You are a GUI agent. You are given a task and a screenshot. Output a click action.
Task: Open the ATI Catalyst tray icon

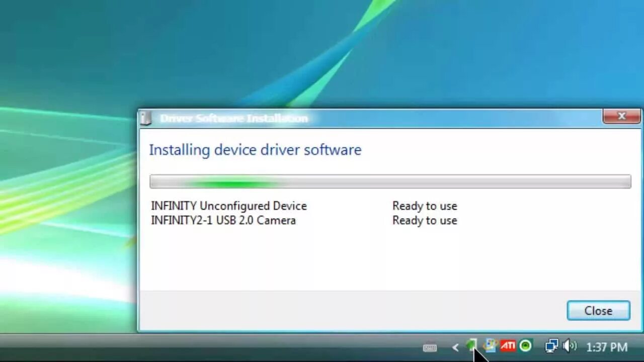508,346
